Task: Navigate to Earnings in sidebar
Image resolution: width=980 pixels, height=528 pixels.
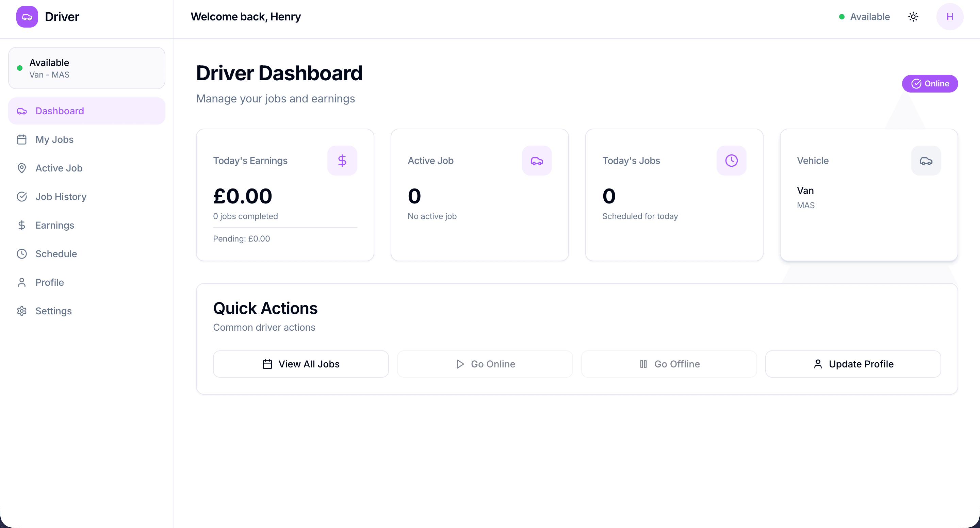Action: [x=54, y=225]
